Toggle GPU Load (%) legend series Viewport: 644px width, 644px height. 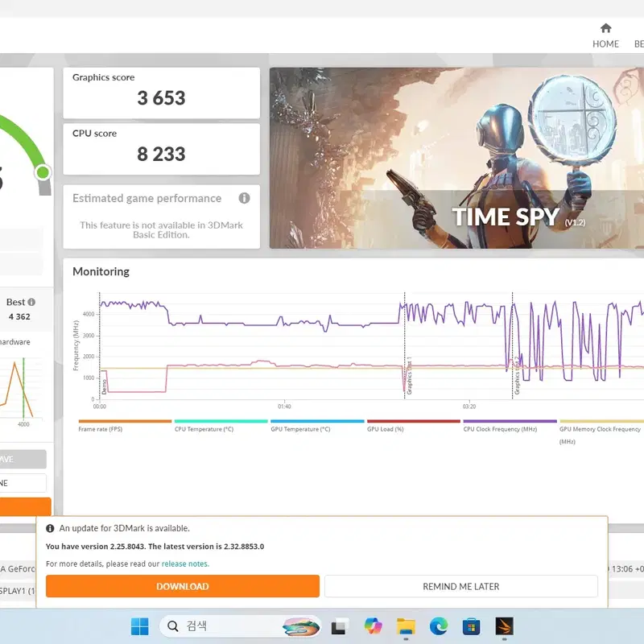[414, 426]
